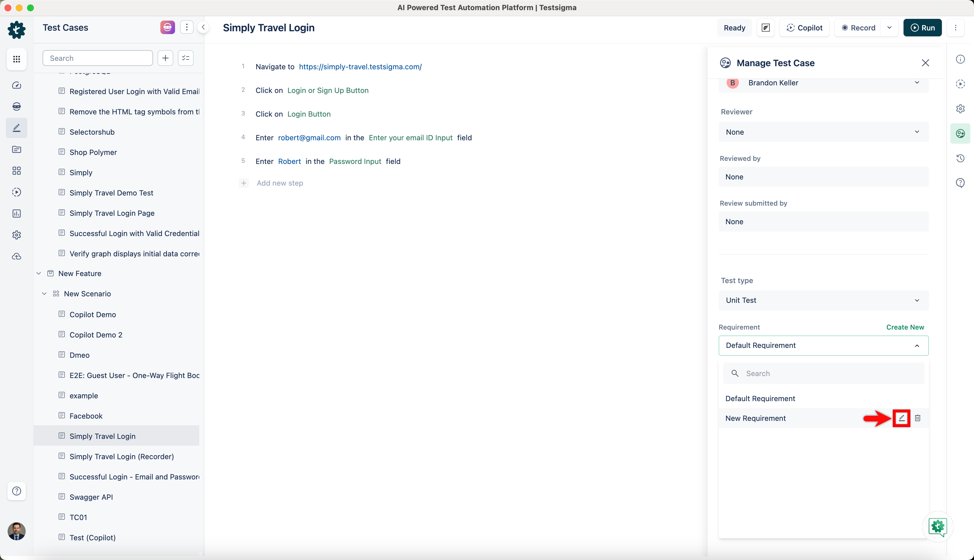This screenshot has width=974, height=560.
Task: Click the Testsigma logo icon
Action: [x=17, y=30]
